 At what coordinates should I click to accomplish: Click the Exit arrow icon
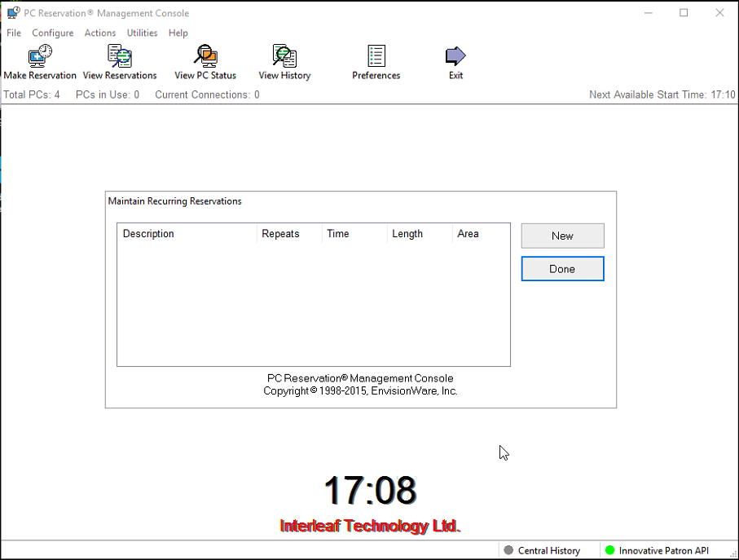pyautogui.click(x=455, y=56)
